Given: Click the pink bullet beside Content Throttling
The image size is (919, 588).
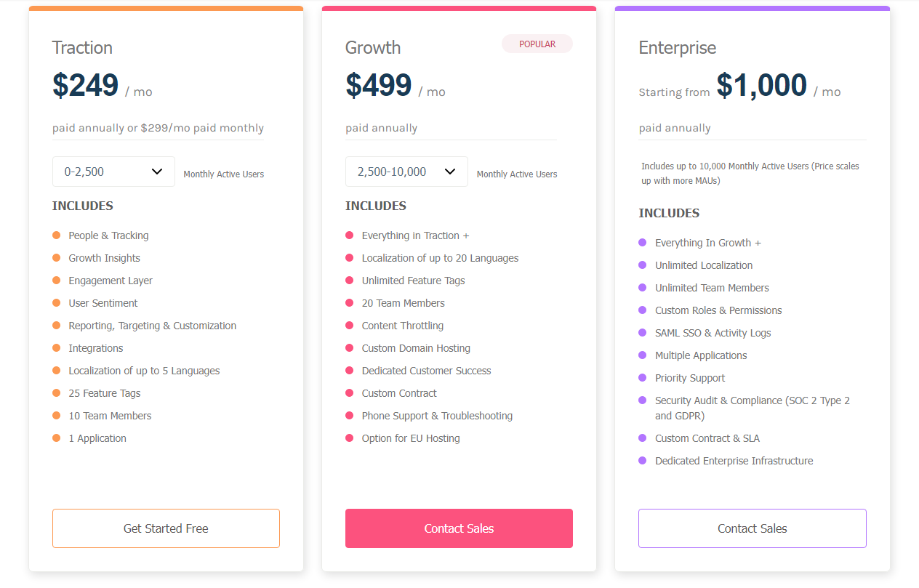Looking at the screenshot, I should (x=349, y=326).
